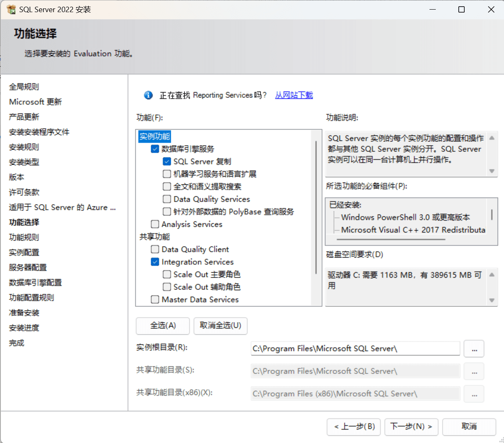
Task: Click disk space scroll up arrow
Action: (492, 274)
